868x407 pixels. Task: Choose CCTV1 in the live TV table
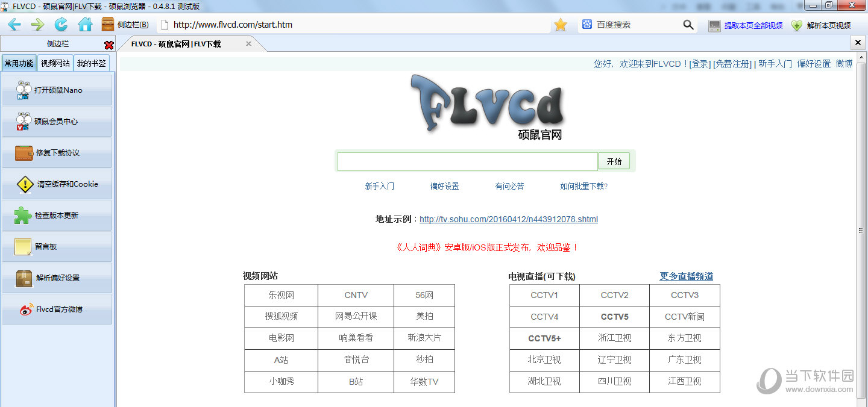click(x=544, y=295)
